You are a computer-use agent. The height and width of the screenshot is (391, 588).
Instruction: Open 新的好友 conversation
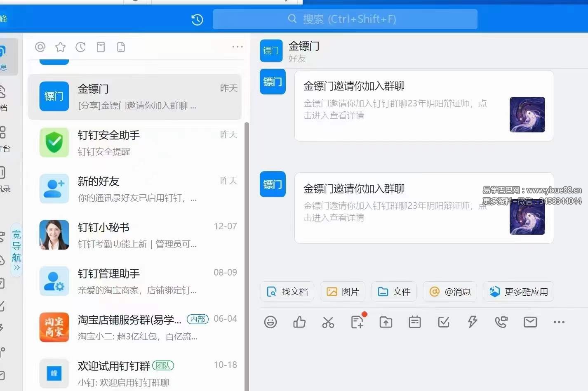135,189
